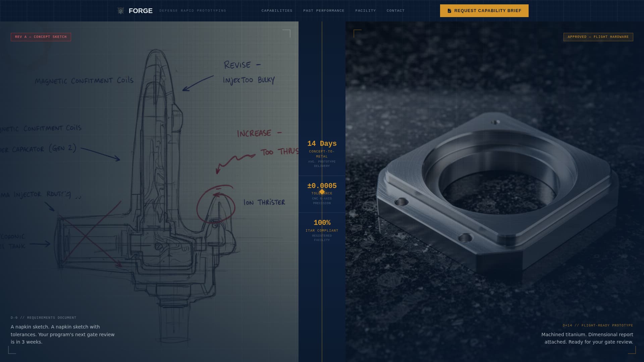Click the D-0 REQUIREMENTS DOCUMENT label

(x=43, y=317)
